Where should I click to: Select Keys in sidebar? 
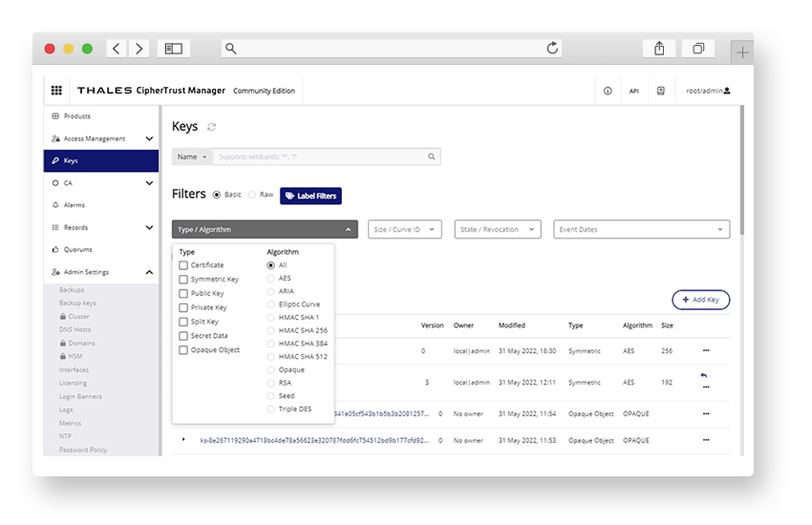point(101,161)
